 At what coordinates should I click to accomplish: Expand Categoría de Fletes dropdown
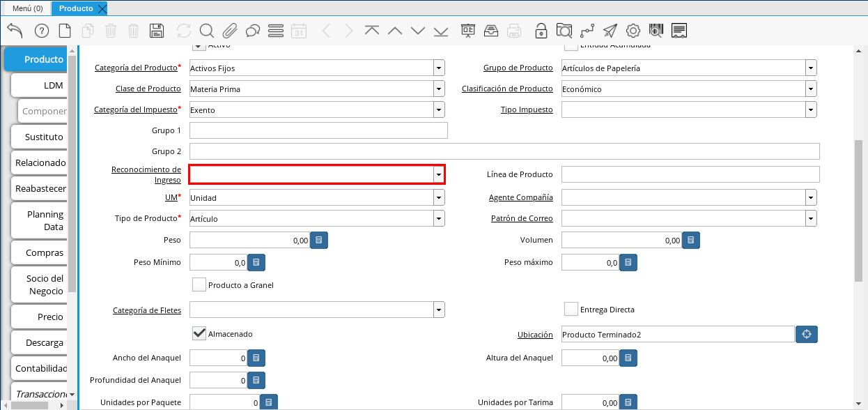coord(439,309)
